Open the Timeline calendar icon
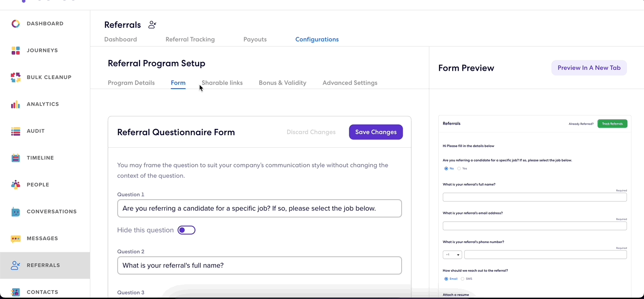Image resolution: width=644 pixels, height=299 pixels. coord(16,158)
